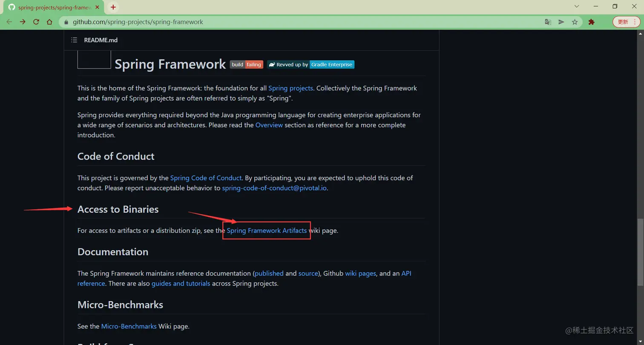Select the spring-projects/spring-framework tab

click(54, 7)
